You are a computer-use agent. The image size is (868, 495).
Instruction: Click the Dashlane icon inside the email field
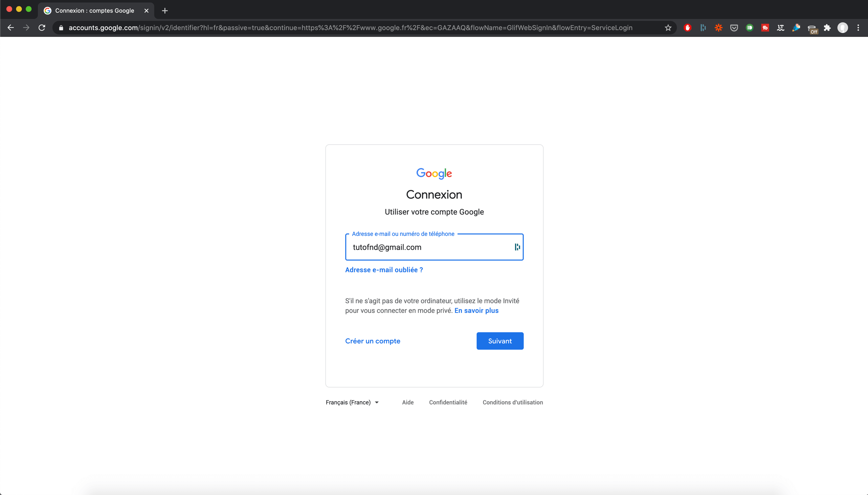point(517,247)
